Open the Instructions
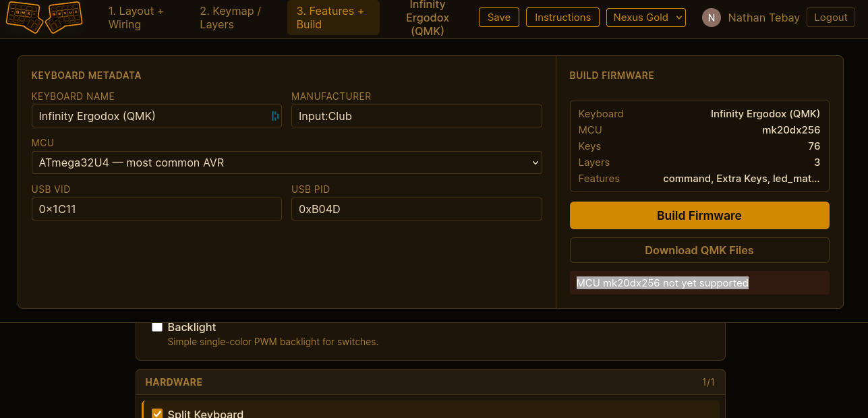Viewport: 868px width, 418px height. 562,18
